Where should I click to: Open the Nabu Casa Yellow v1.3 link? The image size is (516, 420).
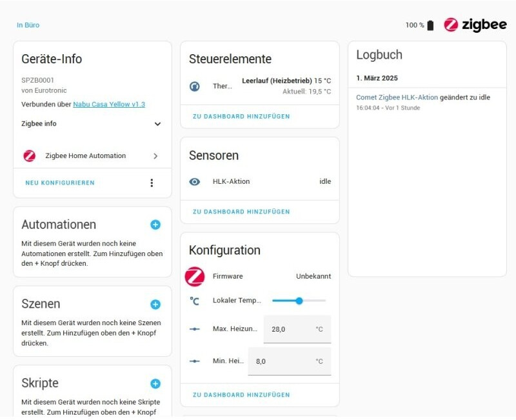click(x=109, y=104)
